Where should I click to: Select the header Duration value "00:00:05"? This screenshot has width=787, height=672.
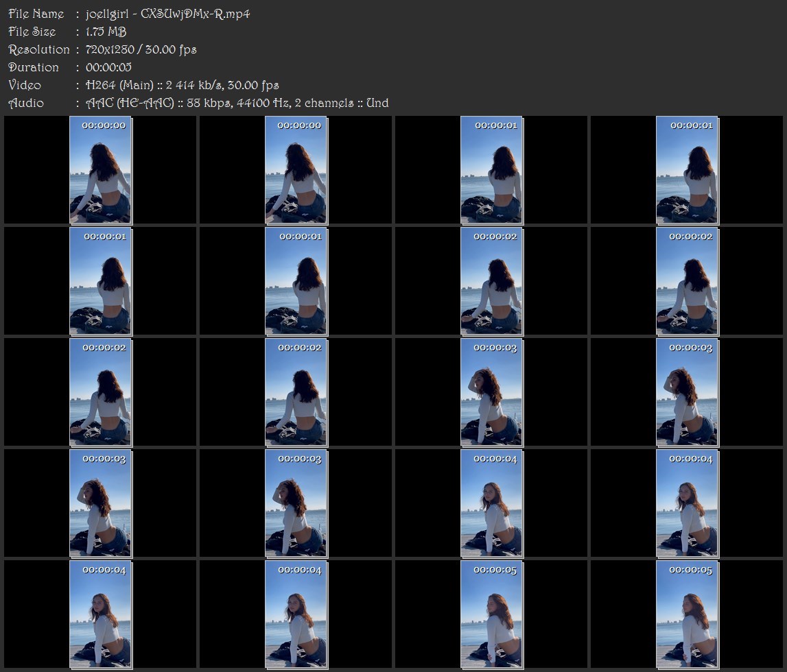(109, 67)
